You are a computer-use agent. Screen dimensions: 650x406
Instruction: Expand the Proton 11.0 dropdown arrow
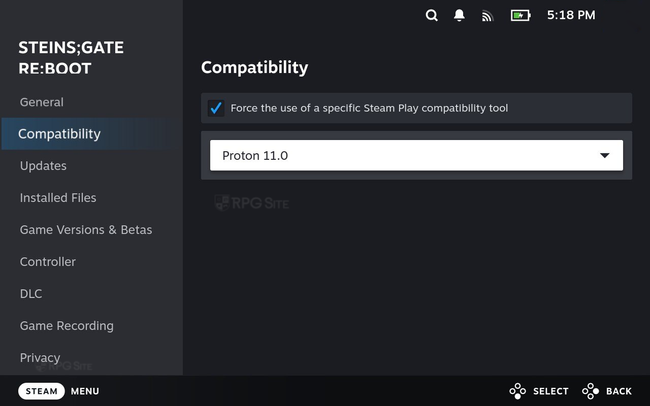[x=604, y=156]
